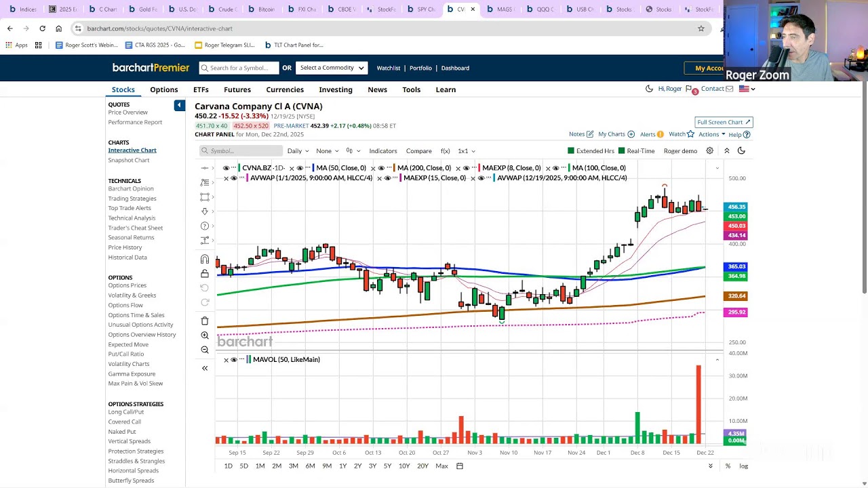Open the 1x1 grid layout dropdown
The image size is (868, 488).
coord(467,151)
